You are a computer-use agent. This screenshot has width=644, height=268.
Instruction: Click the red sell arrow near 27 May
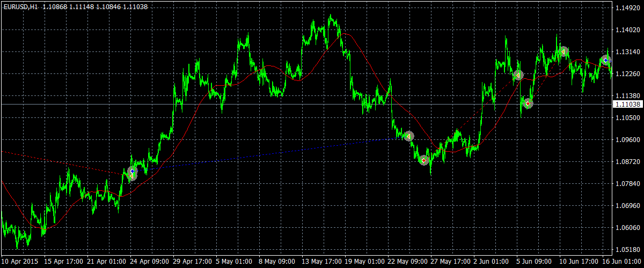[423, 160]
